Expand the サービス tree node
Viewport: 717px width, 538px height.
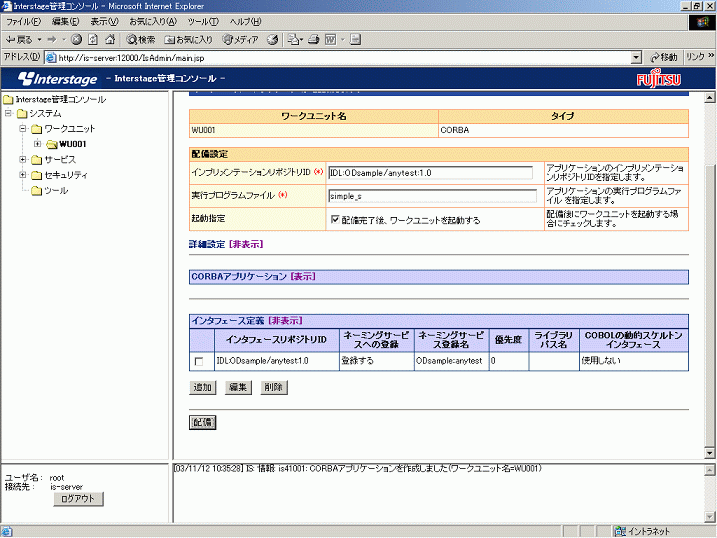coord(23,160)
